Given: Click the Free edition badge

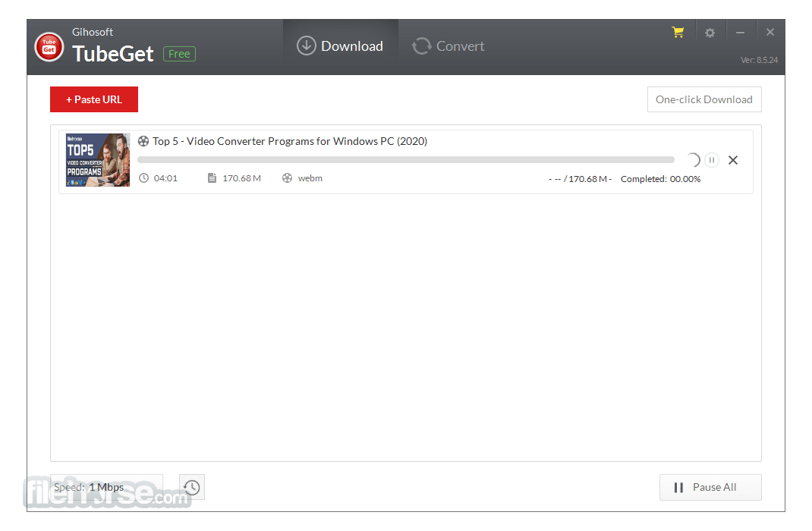Looking at the screenshot, I should (179, 54).
